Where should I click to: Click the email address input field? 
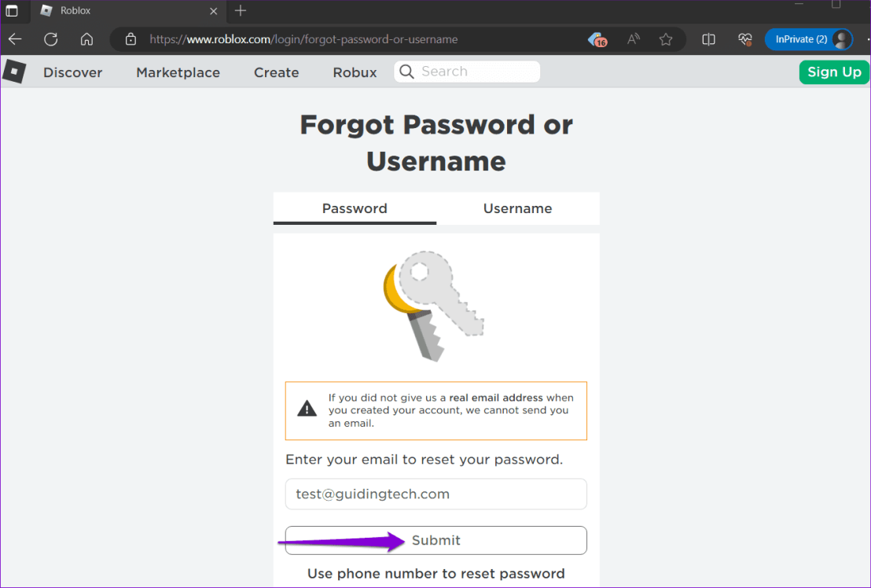435,494
